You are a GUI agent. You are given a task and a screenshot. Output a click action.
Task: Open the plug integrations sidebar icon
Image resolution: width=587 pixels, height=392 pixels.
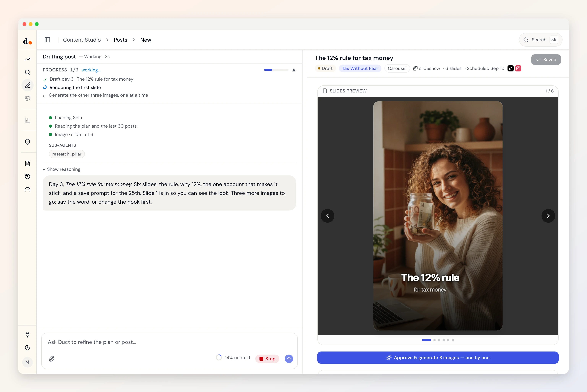tap(28, 334)
